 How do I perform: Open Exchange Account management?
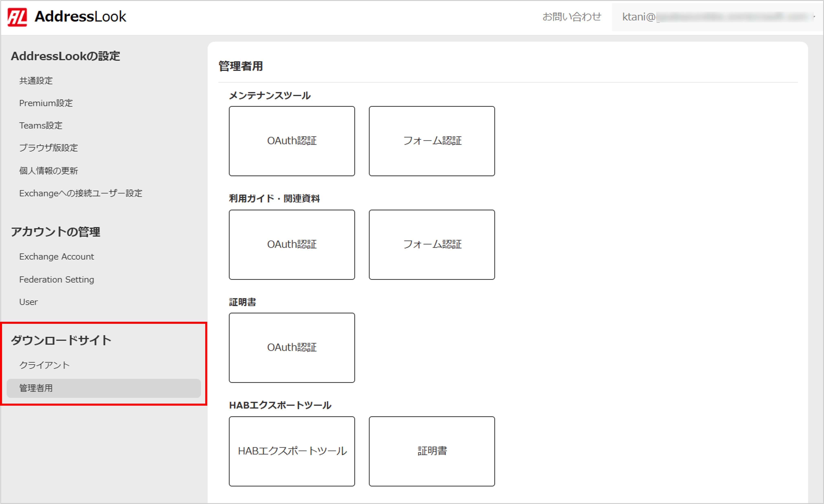click(x=57, y=257)
